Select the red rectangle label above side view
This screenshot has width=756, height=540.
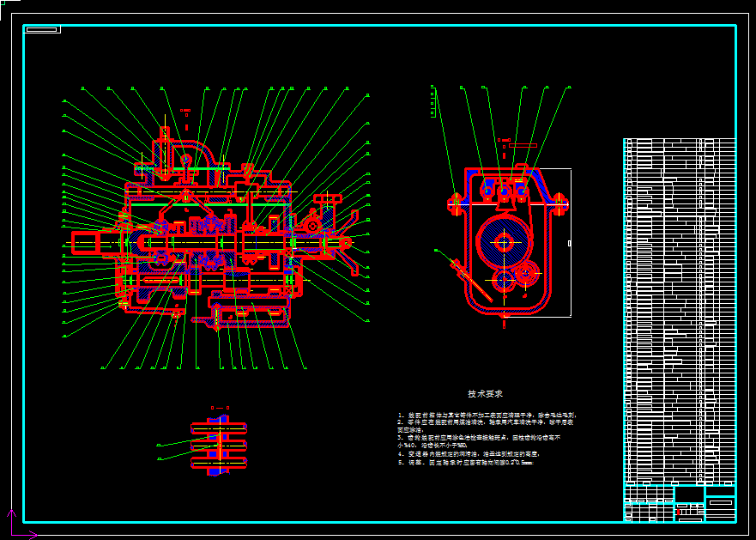point(523,145)
